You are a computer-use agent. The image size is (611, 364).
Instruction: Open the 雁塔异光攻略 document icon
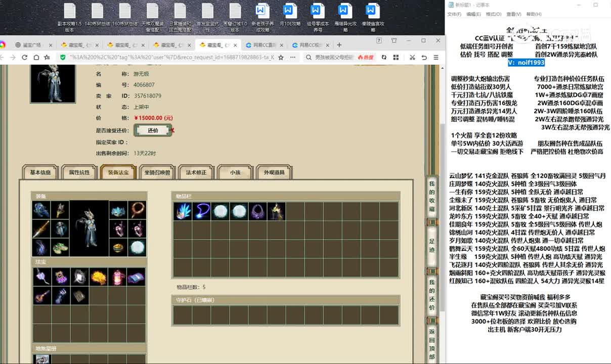pos(345,17)
